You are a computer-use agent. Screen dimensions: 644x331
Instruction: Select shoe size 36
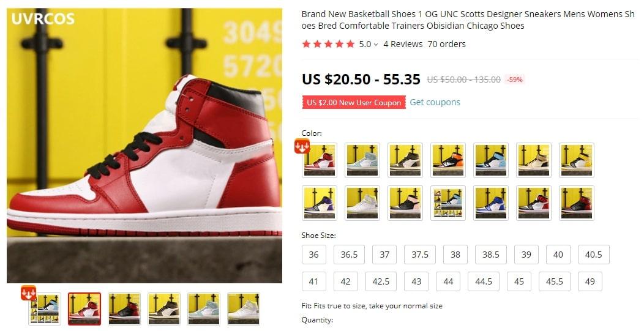tap(314, 255)
